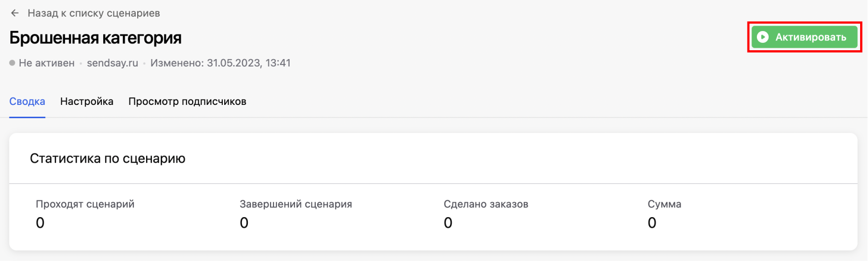Open the 'Назад к списку сценариев' link

93,13
